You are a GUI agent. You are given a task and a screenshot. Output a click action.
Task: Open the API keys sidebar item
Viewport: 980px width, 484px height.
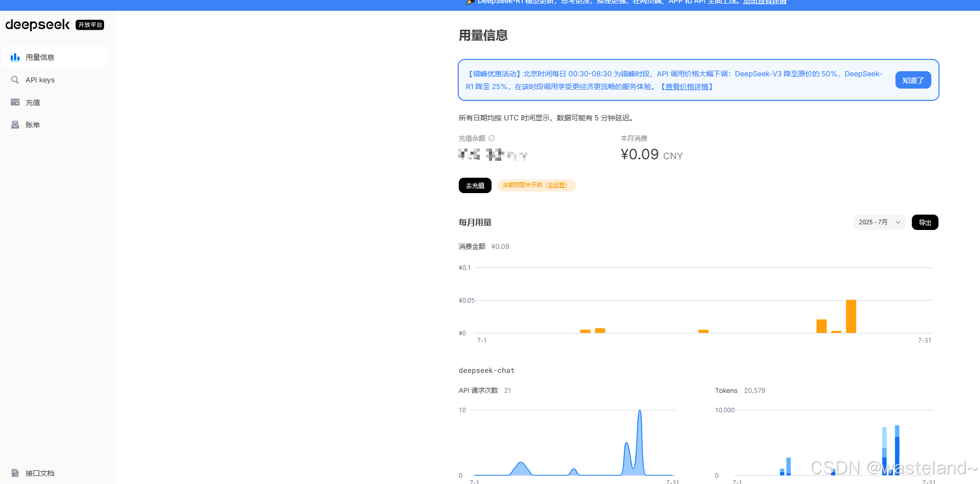[x=55, y=80]
